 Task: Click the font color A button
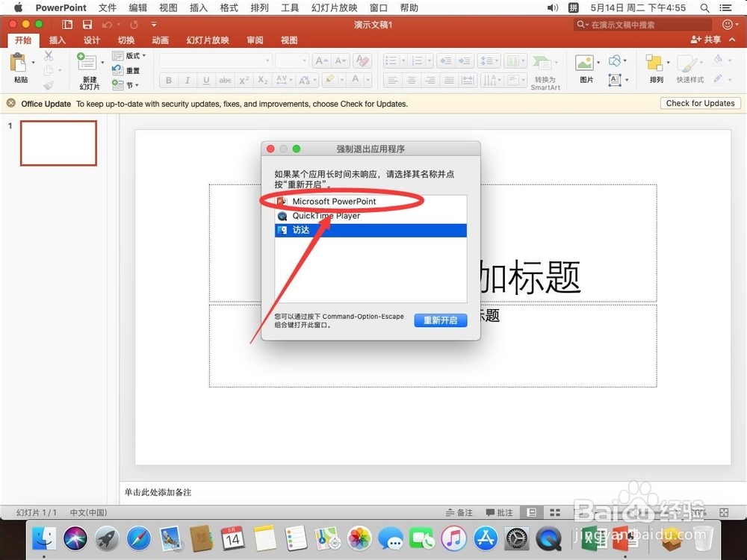pyautogui.click(x=356, y=81)
